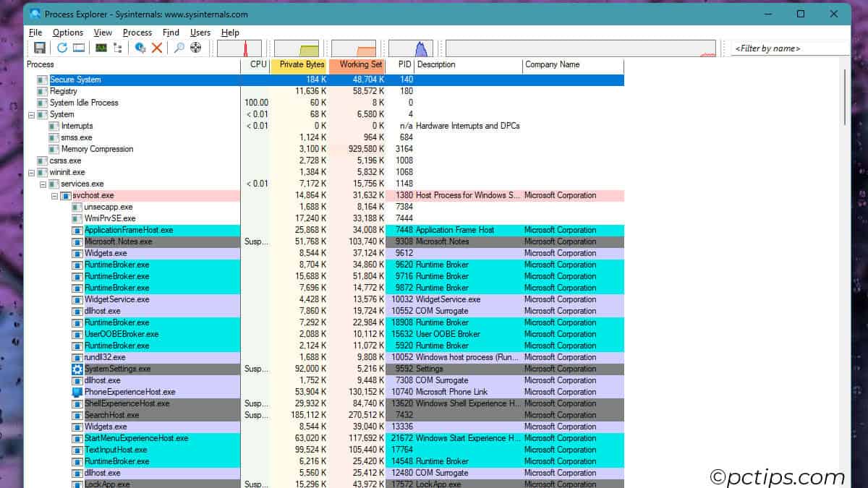Sort by the Working Set column header
Viewport: 868px width, 488px height.
coord(356,64)
